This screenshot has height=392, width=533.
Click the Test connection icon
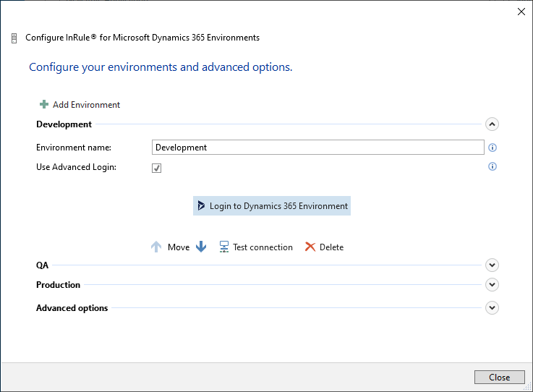tap(224, 247)
